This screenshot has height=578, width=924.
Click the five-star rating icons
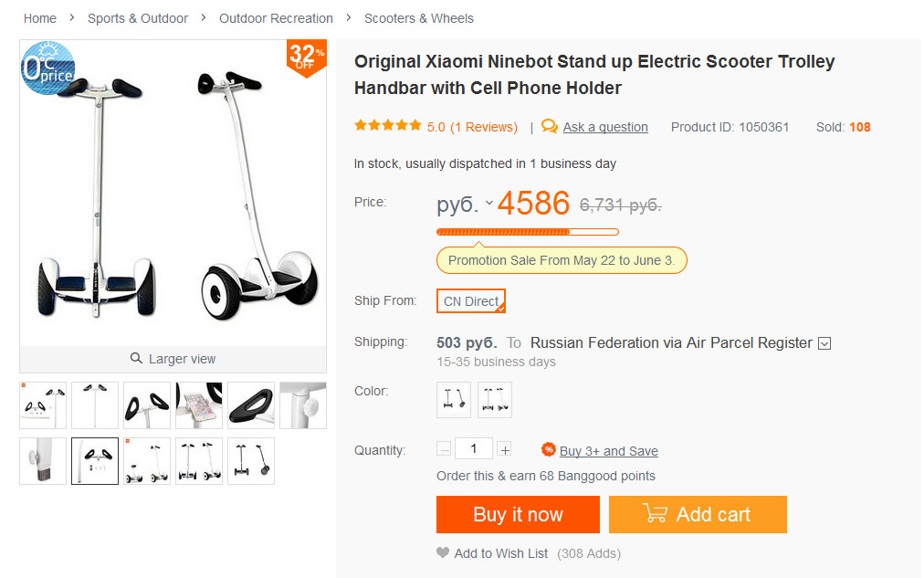388,126
